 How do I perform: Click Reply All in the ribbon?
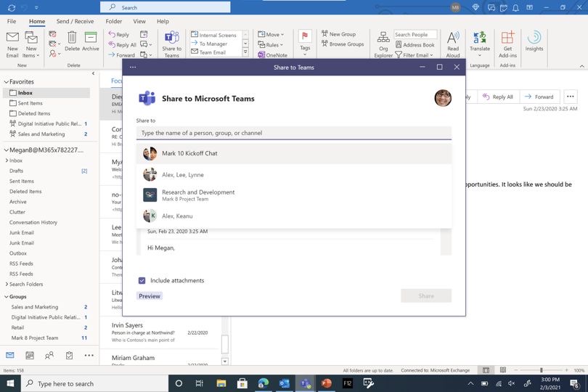pyautogui.click(x=122, y=44)
